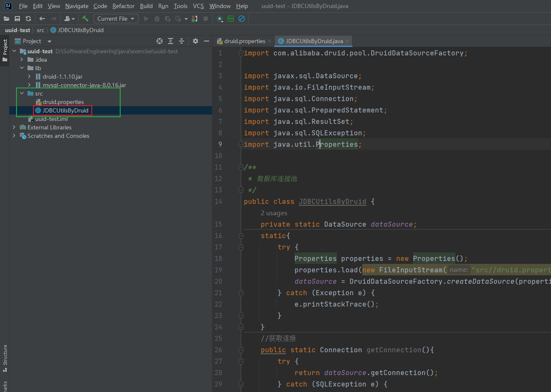Click the Attach debugger to process icon

point(195,19)
